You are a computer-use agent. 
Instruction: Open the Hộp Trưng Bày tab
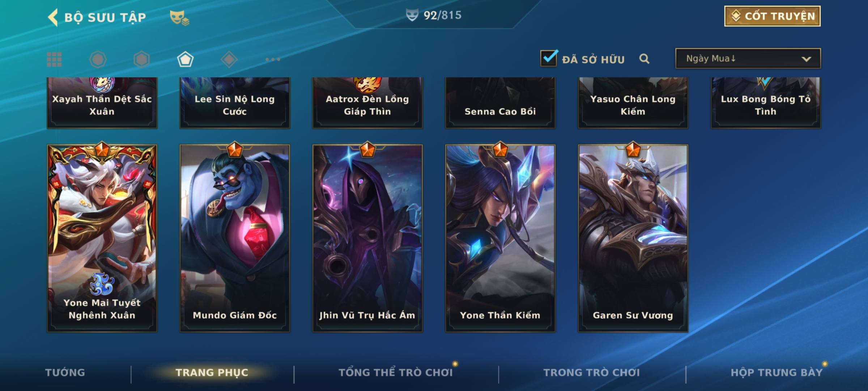point(776,373)
